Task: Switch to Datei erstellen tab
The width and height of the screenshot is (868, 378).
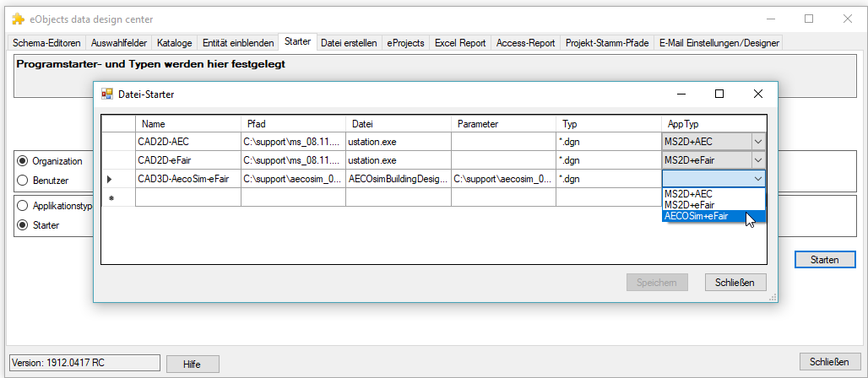Action: pyautogui.click(x=349, y=43)
